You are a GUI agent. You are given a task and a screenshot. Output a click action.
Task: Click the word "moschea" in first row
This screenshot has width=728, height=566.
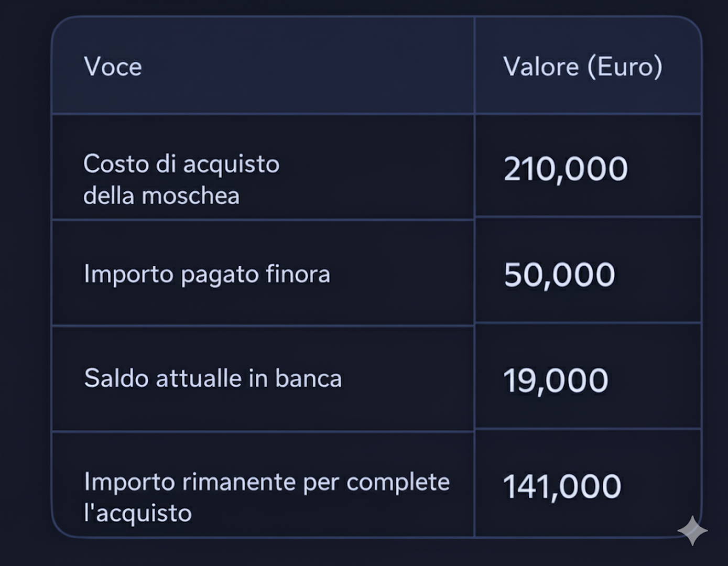coord(191,196)
